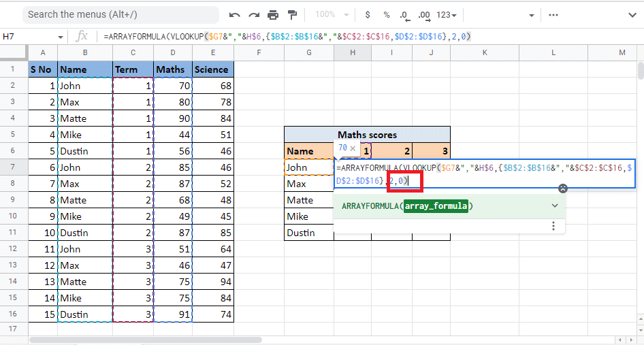This screenshot has height=345, width=644.
Task: Click Matte cell in column G
Action: point(309,200)
